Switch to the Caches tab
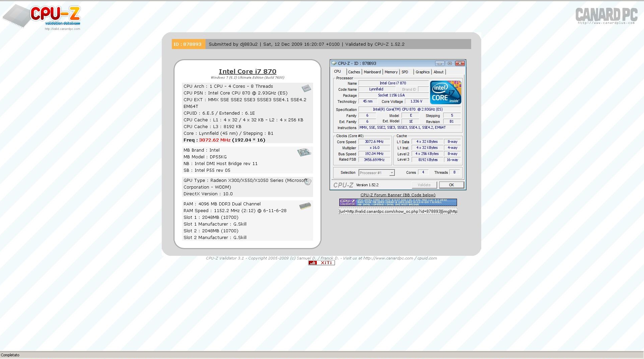This screenshot has width=644, height=359. tap(354, 72)
